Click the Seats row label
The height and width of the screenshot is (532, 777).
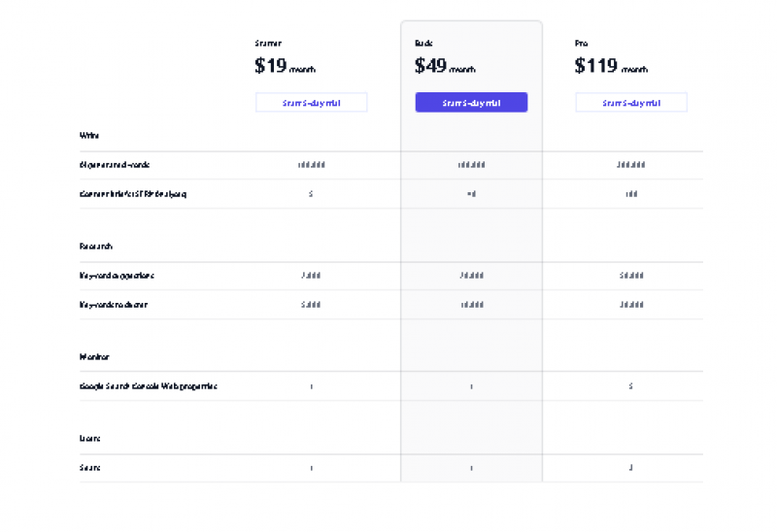click(x=89, y=468)
